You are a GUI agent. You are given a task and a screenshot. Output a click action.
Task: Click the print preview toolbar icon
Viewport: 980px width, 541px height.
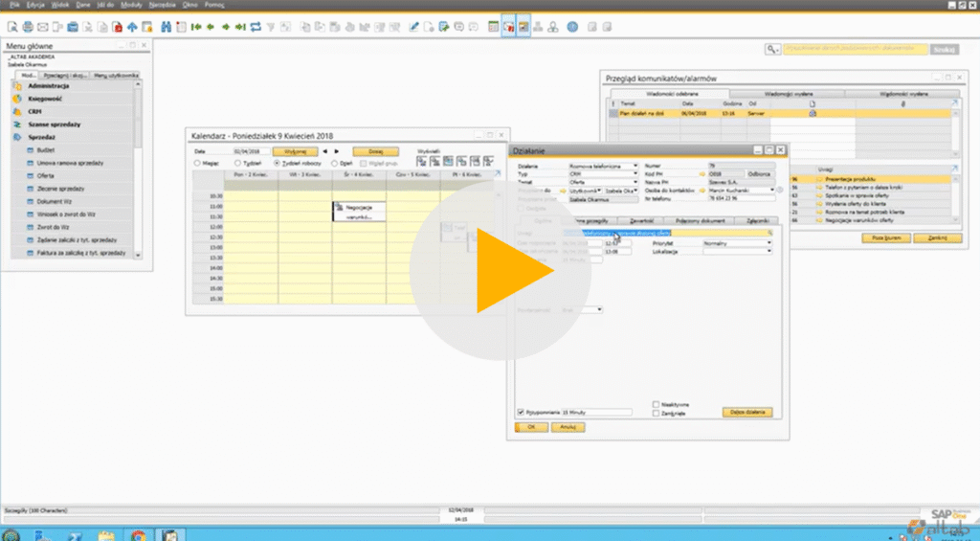coord(12,27)
